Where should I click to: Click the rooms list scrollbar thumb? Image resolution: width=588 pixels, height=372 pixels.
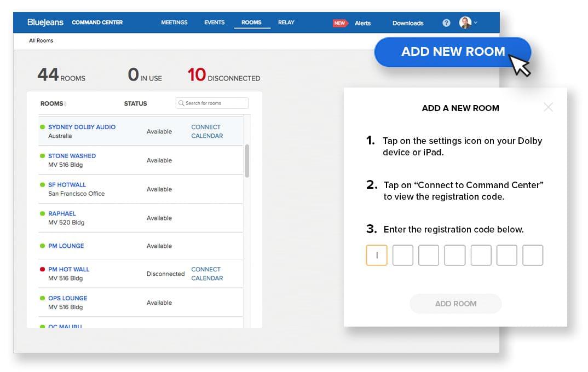pyautogui.click(x=247, y=160)
